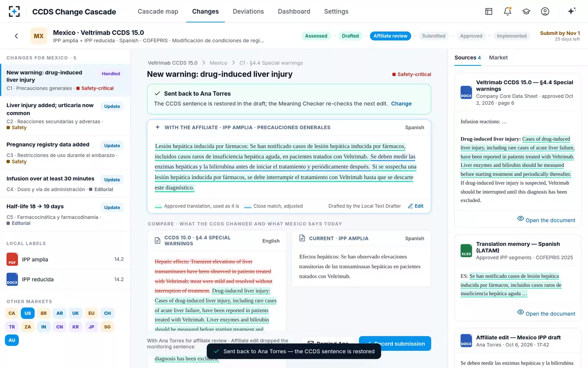Click Spanish language label in affiliate draft panel
This screenshot has height=368, width=588.
pyautogui.click(x=414, y=128)
